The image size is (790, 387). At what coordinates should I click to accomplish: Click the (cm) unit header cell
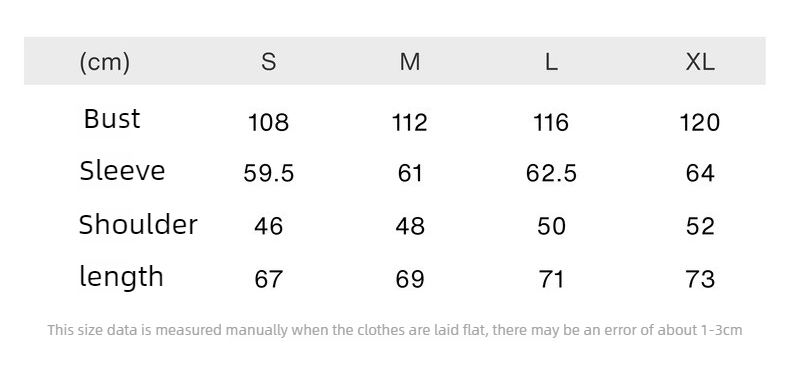point(105,62)
